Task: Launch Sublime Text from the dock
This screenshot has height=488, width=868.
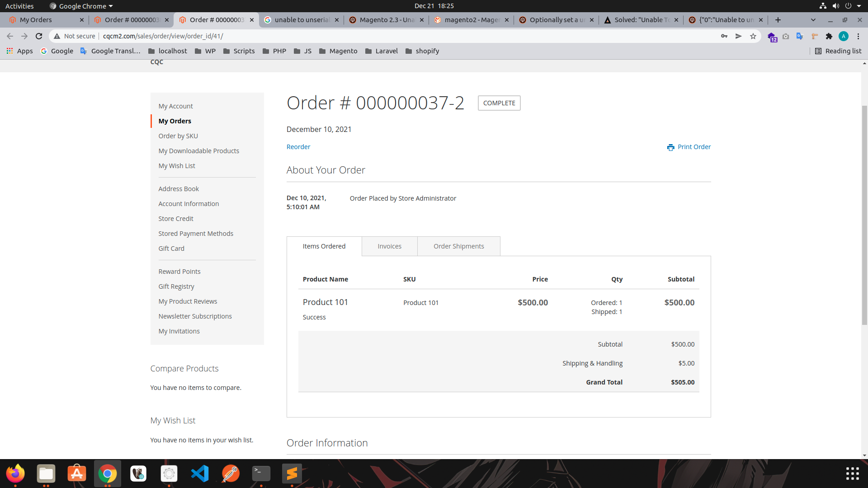Action: tap(292, 474)
